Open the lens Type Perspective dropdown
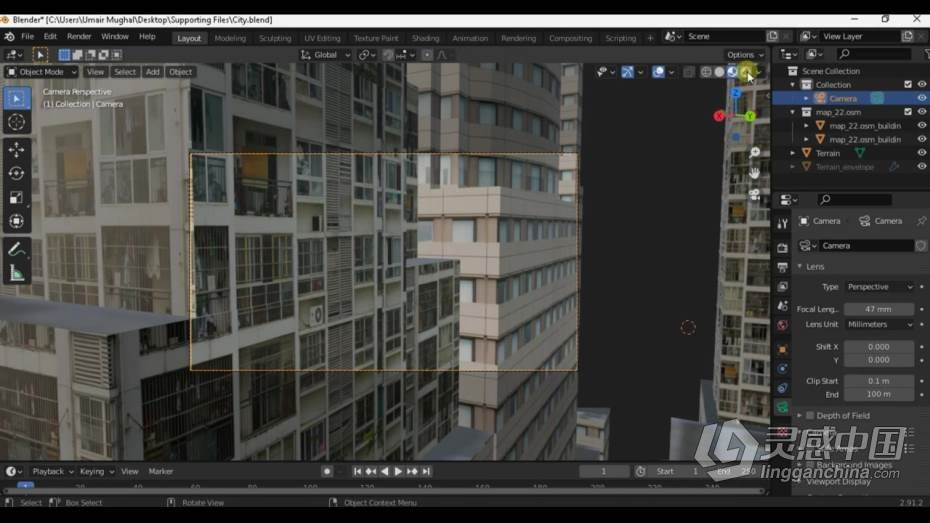Screen dimensions: 930x523 (880, 287)
